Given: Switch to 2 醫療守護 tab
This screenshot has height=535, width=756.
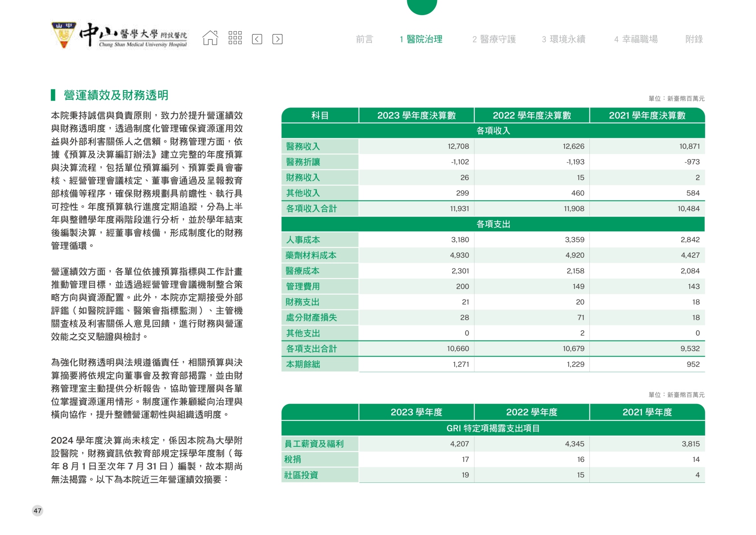Looking at the screenshot, I should coord(494,39).
